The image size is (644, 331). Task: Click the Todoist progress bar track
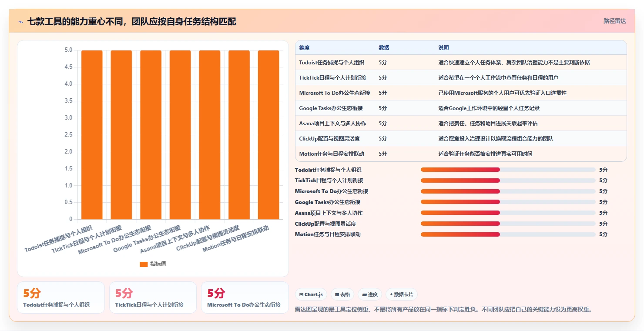point(508,170)
